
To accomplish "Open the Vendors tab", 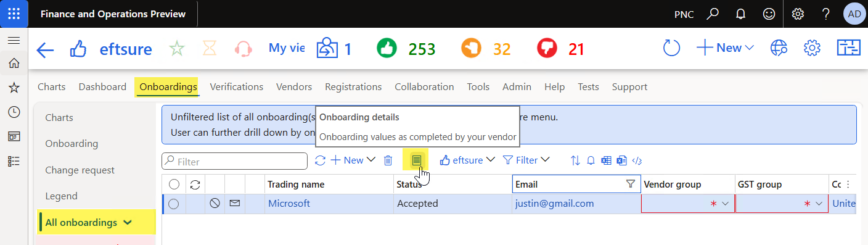I will [294, 87].
